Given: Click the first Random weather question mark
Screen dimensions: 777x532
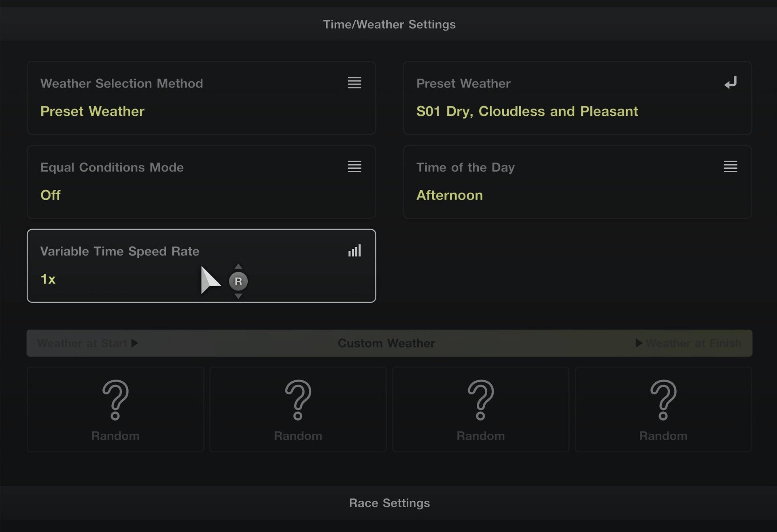Looking at the screenshot, I should (115, 400).
